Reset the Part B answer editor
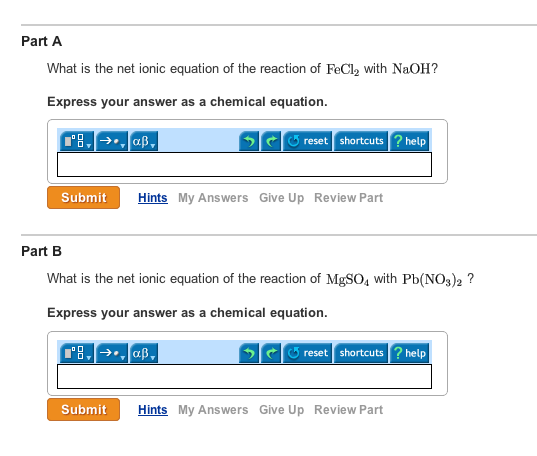Image resolution: width=537 pixels, height=456 pixels. (308, 353)
